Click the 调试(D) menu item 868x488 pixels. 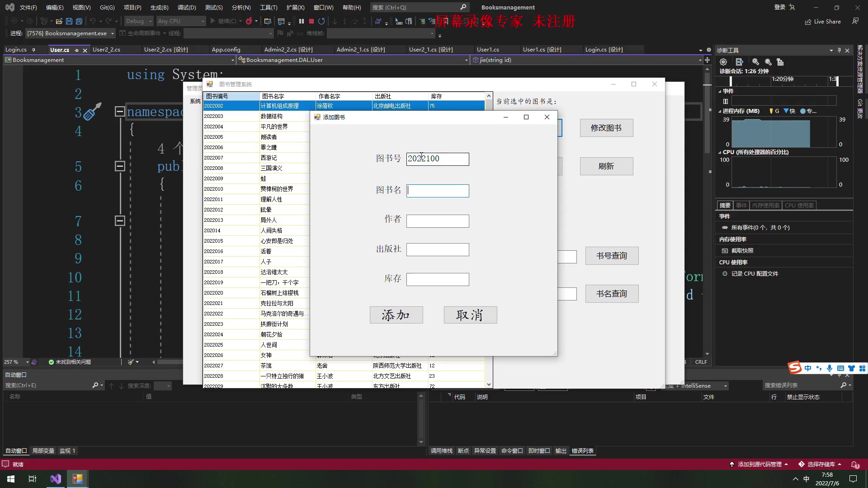pos(187,7)
